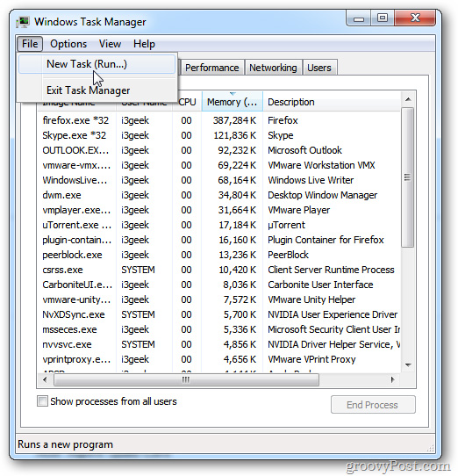Image resolution: width=458 pixels, height=476 pixels.
Task: Click the End Process button
Action: tap(373, 405)
